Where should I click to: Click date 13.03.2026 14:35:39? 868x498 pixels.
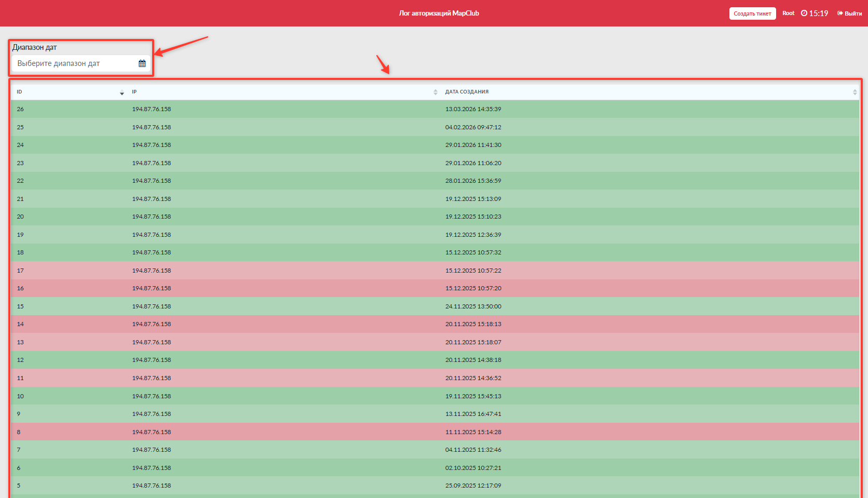473,109
